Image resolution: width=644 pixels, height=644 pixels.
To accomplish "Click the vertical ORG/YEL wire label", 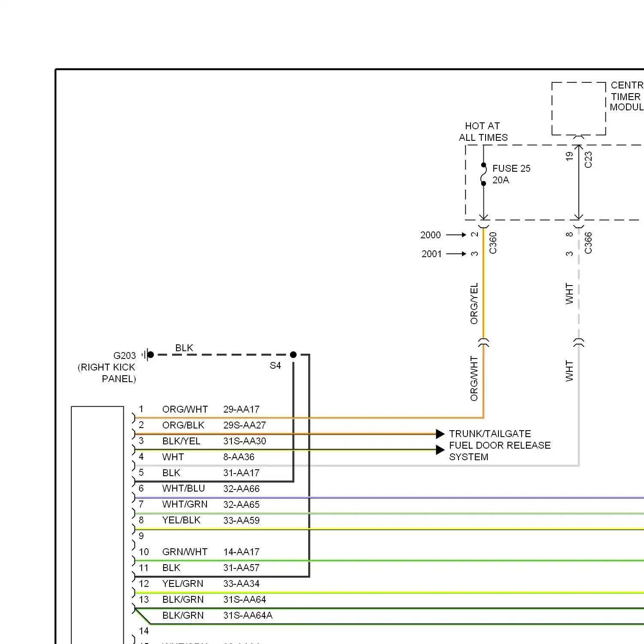I will pyautogui.click(x=474, y=303).
